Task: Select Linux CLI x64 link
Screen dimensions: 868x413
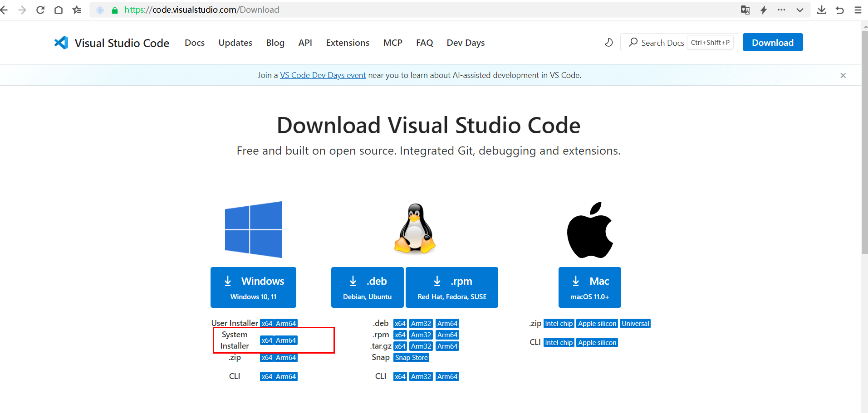Action: coord(400,377)
